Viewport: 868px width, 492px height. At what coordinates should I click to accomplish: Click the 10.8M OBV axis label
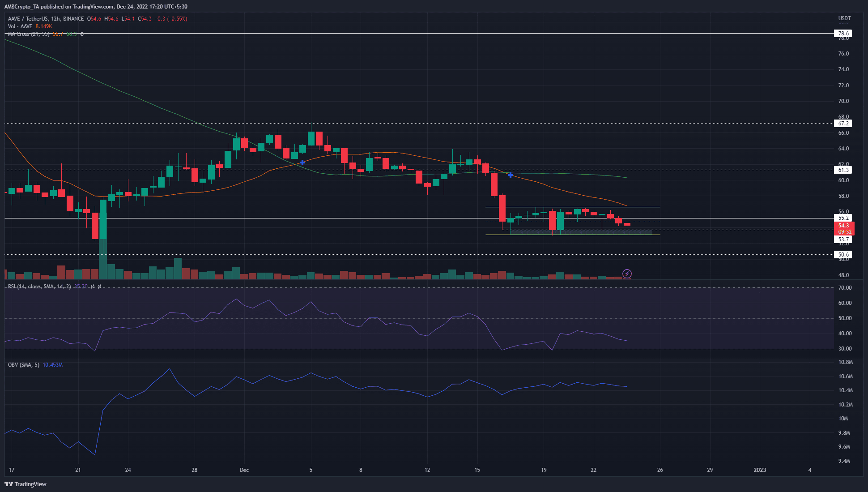tap(846, 362)
